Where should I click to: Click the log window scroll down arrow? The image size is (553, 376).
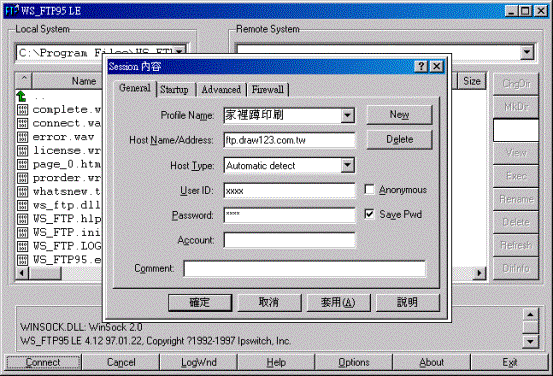531,341
